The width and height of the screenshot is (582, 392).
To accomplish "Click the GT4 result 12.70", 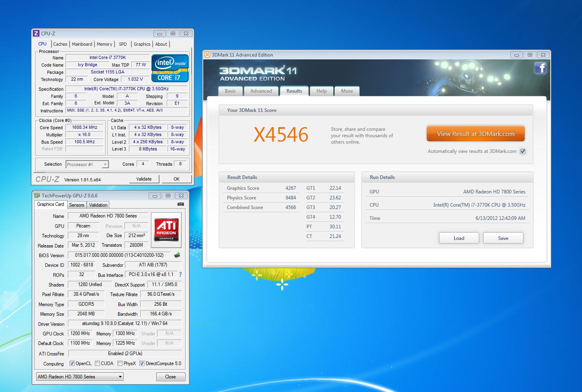I will coord(335,217).
